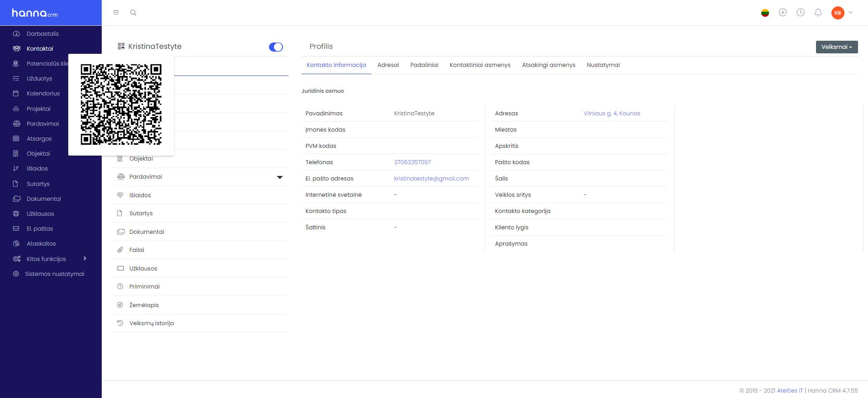The image size is (868, 398).
Task: Open the Veiksmai dropdown button
Action: tap(837, 47)
